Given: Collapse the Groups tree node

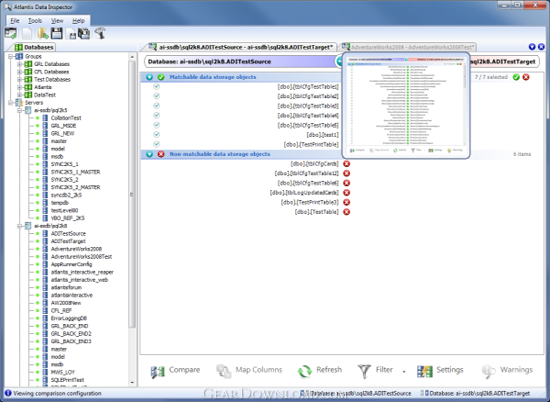Looking at the screenshot, I should 11,56.
